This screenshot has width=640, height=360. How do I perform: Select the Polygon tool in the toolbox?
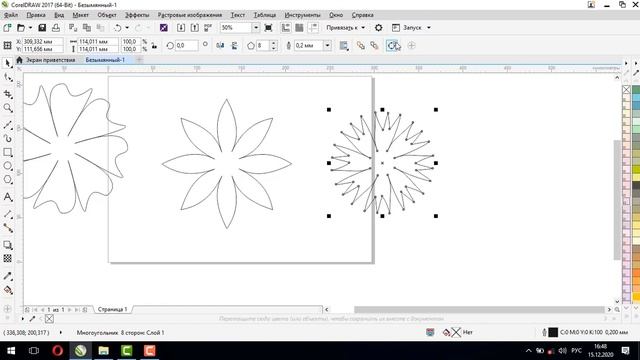coord(7,180)
